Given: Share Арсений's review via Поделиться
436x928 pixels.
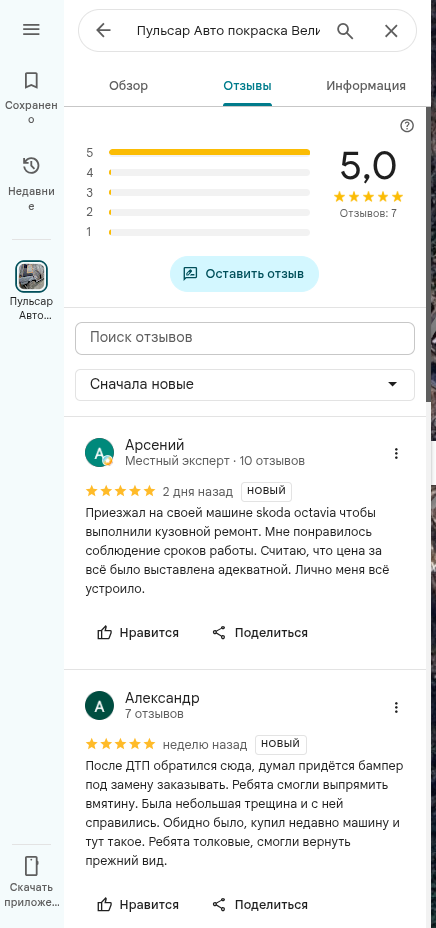Looking at the screenshot, I should click(260, 633).
